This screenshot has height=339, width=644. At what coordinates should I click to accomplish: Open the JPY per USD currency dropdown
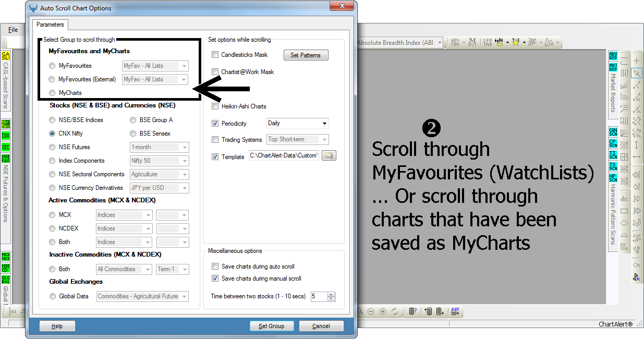pyautogui.click(x=159, y=188)
